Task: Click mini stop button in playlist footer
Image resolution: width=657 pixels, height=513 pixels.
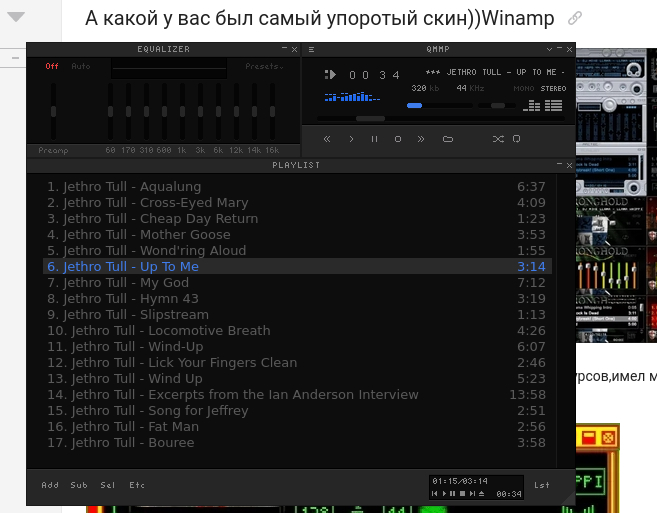Action: (462, 494)
